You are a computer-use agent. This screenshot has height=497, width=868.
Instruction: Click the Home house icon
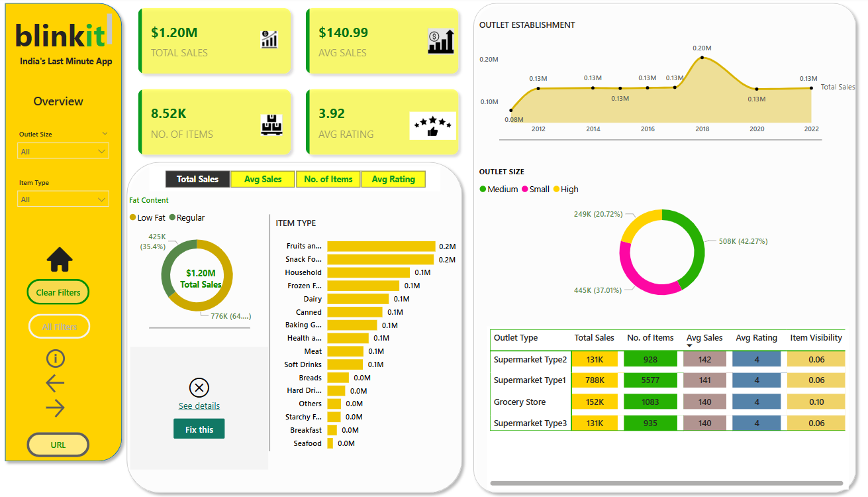click(x=60, y=260)
